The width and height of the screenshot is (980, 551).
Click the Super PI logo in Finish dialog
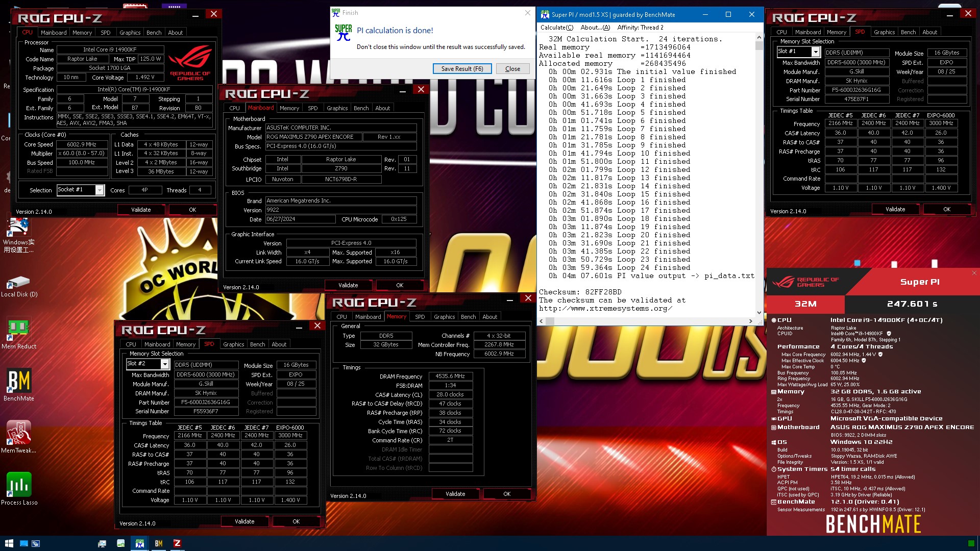pyautogui.click(x=344, y=33)
